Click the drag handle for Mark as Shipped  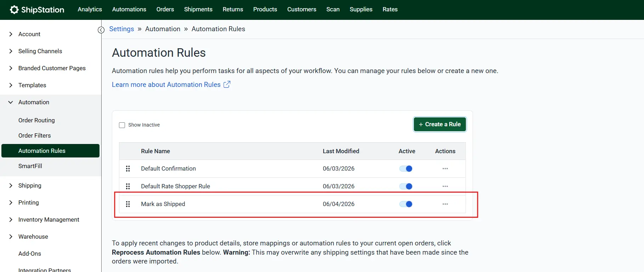tap(128, 204)
